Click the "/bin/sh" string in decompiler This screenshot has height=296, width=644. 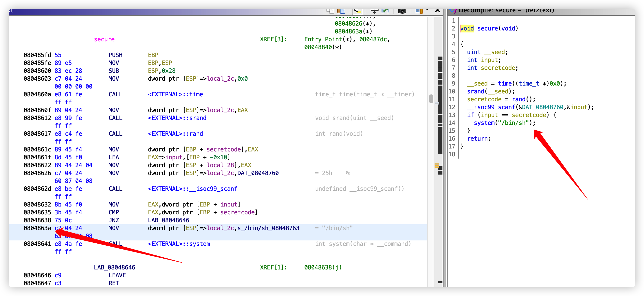pos(513,123)
